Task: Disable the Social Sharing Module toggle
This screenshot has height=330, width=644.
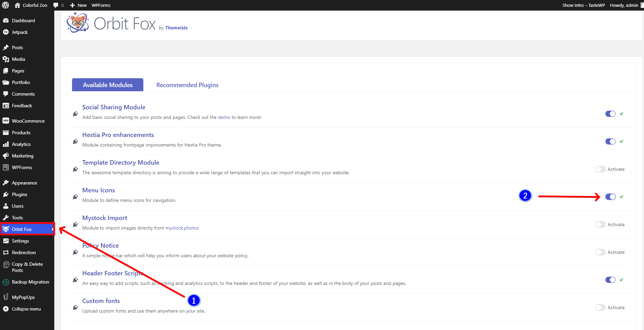Action: [610, 114]
